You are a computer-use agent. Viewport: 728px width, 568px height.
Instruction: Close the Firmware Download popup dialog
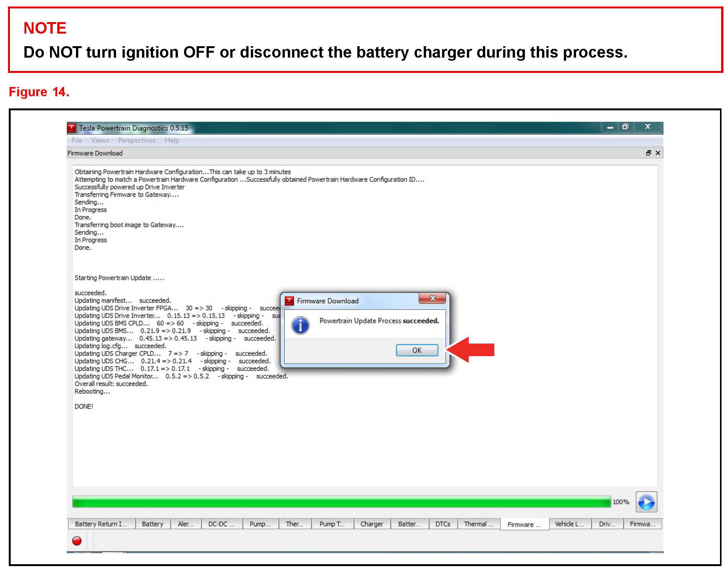tap(432, 298)
